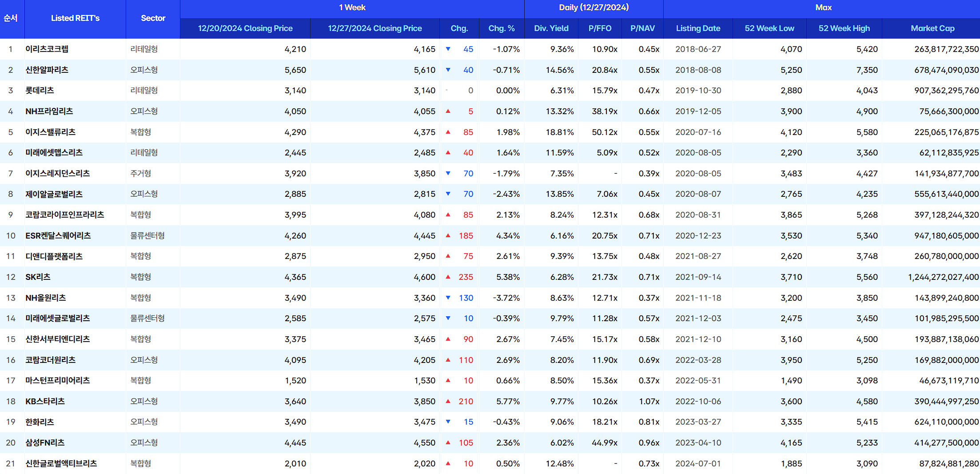Click the listing date 2018-06-27
980x474 pixels.
698,49
